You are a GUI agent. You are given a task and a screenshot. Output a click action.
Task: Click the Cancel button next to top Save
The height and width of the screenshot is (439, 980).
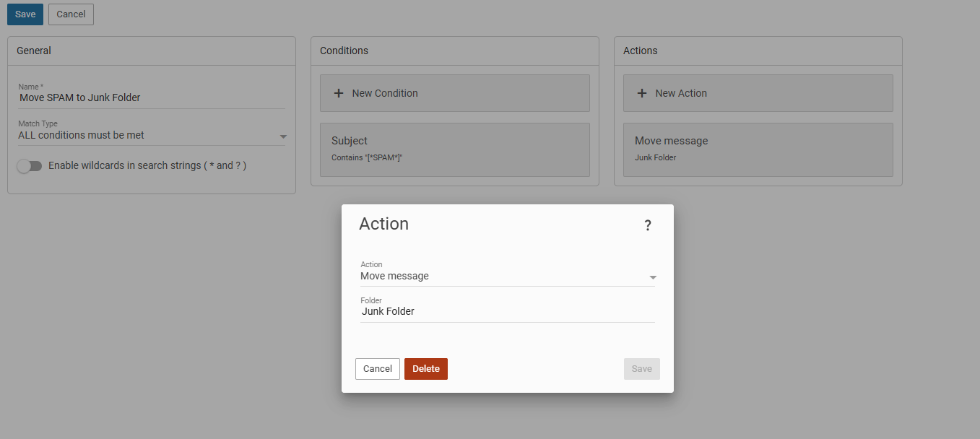71,14
